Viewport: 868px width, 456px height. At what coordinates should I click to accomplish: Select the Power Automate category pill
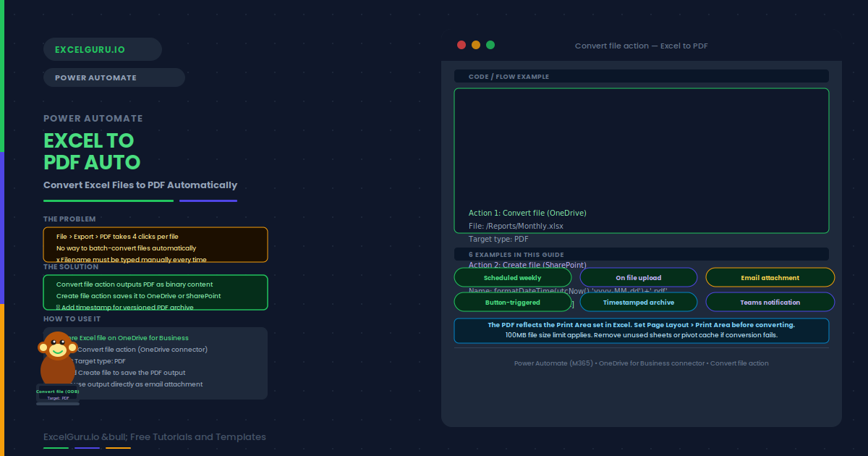(114, 77)
